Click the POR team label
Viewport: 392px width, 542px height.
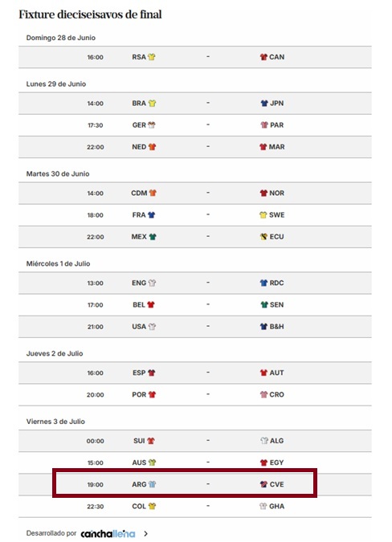tap(139, 395)
